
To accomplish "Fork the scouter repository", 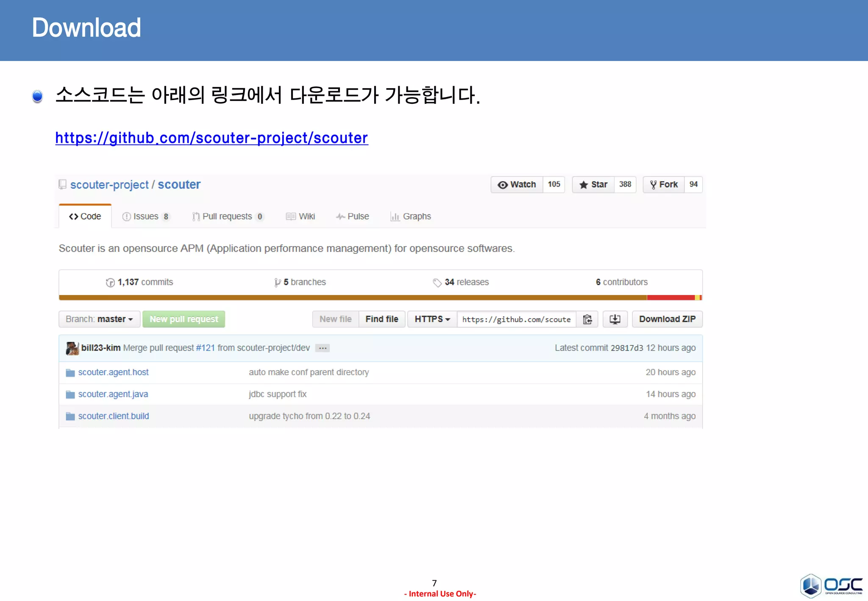I will click(664, 184).
